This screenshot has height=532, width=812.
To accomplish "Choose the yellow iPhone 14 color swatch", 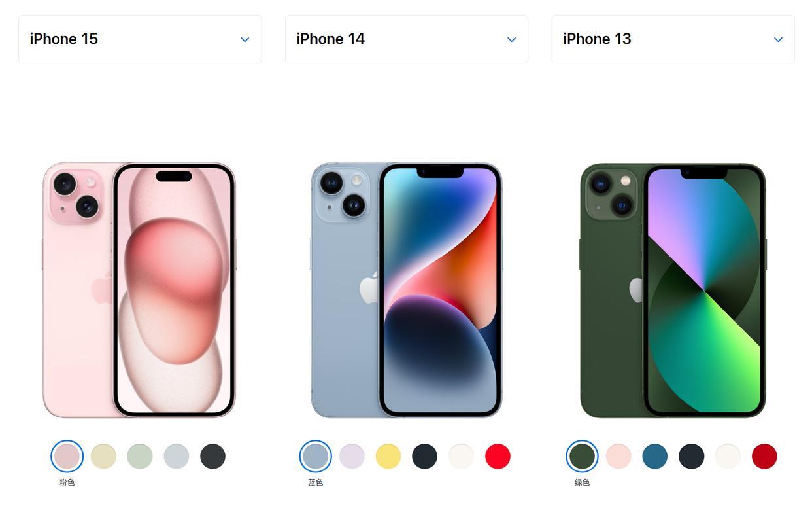I will click(x=388, y=456).
